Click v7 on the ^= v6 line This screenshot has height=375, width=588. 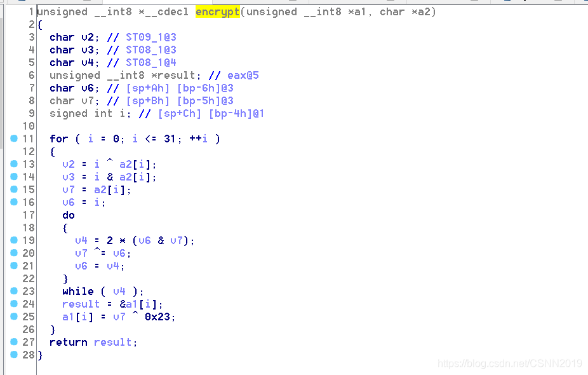[x=81, y=254]
